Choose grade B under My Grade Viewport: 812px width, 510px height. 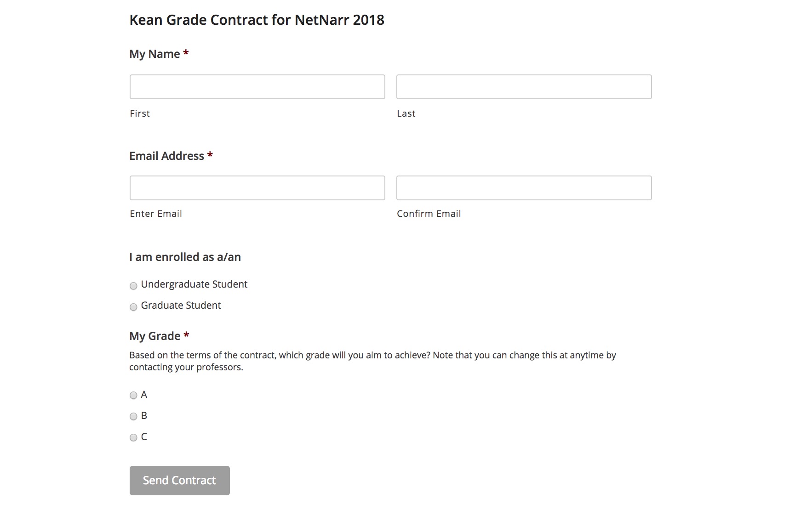133,416
